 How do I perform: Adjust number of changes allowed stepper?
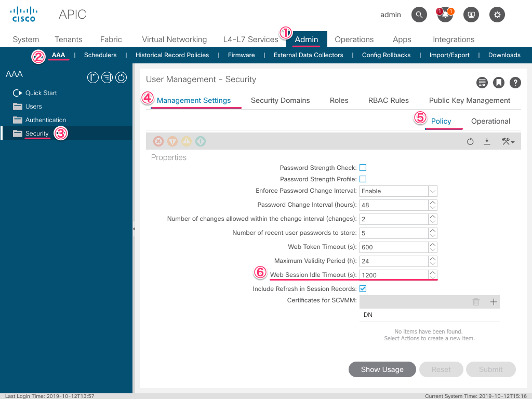(433, 219)
